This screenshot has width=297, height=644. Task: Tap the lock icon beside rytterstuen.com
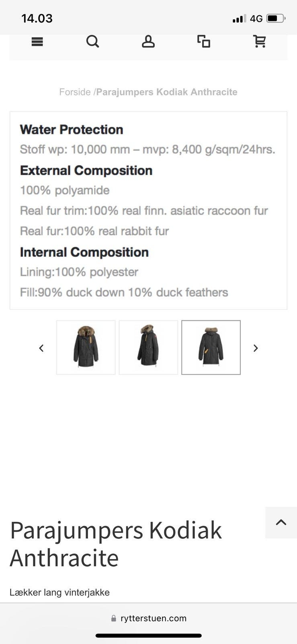(x=114, y=618)
